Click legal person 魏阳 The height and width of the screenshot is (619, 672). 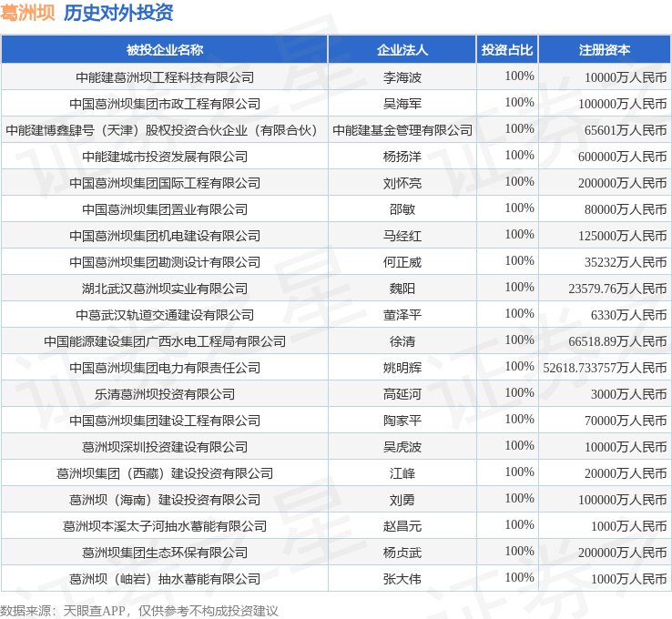[x=402, y=289]
